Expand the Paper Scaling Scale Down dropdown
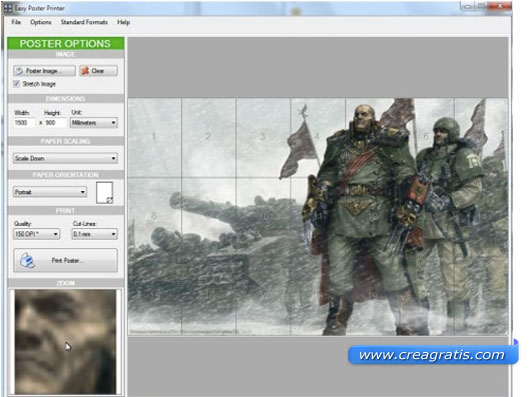530x397 pixels. coord(65,158)
